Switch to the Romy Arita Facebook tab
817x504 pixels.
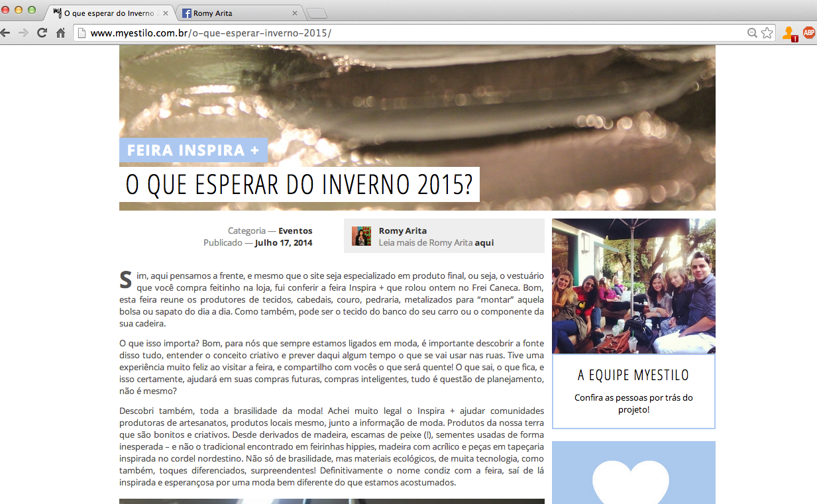(x=240, y=13)
